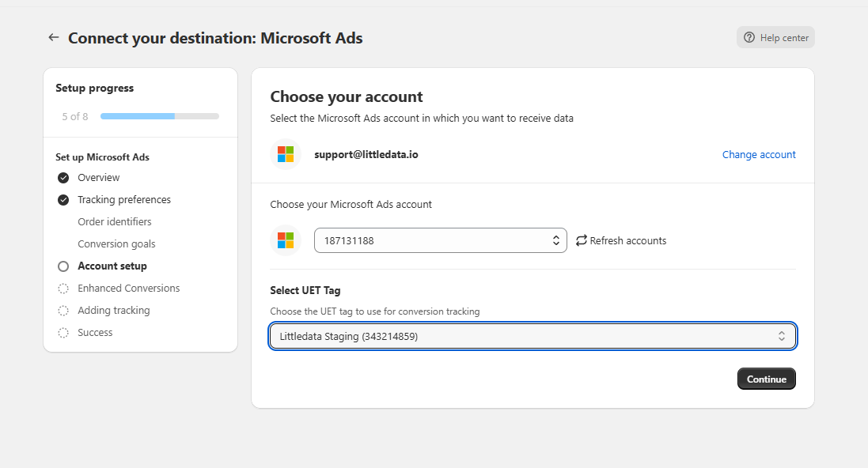Click the Refresh accounts text
Screen dimensions: 868x468
click(x=628, y=240)
